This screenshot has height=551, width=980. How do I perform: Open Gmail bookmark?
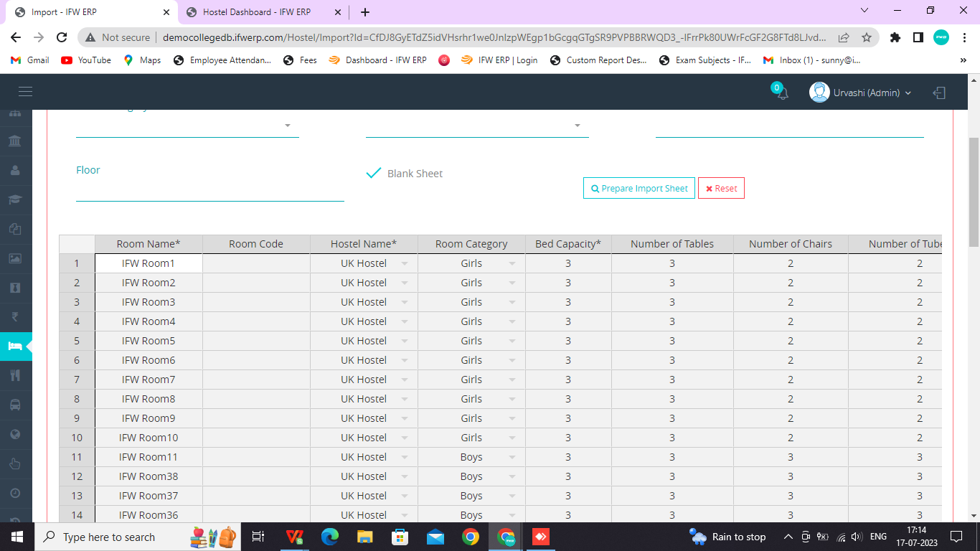click(x=30, y=60)
